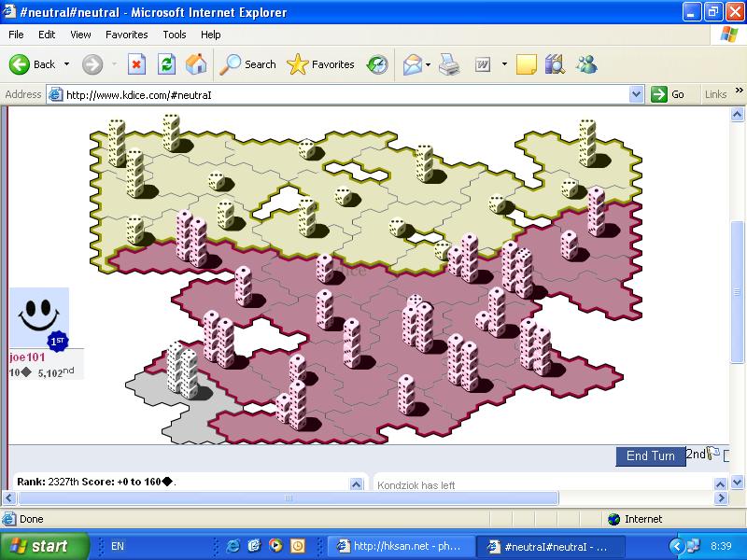Open the Back button history dropdown arrow
The width and height of the screenshot is (747, 560).
pyautogui.click(x=66, y=64)
